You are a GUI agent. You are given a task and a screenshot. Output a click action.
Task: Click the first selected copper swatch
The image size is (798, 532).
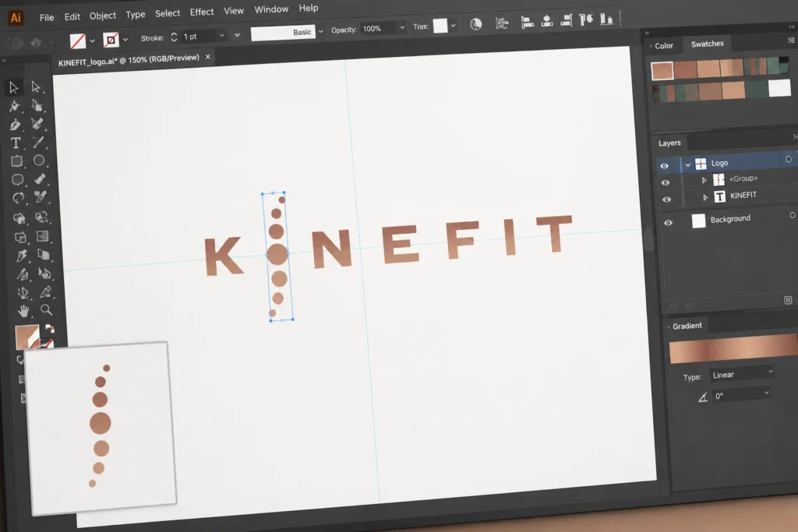(x=662, y=71)
